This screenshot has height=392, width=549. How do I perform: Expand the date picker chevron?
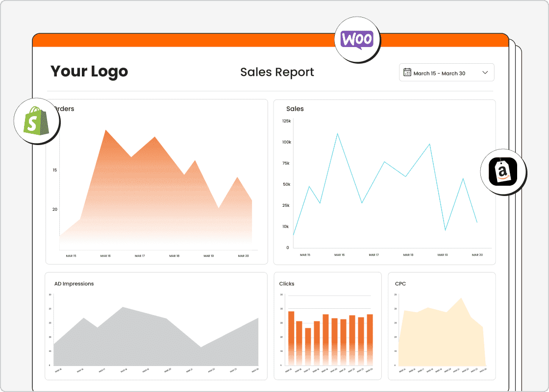(485, 72)
